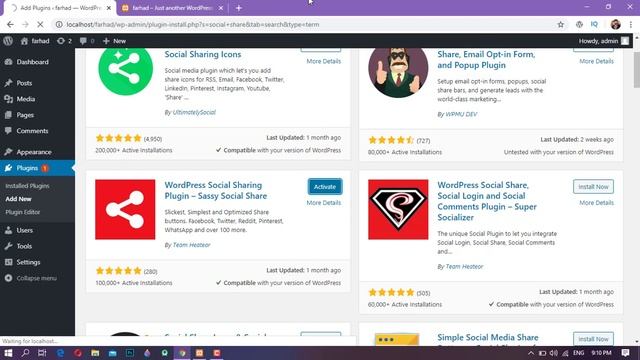Open Share, Email Opt-in Form plugin title

tap(486, 60)
